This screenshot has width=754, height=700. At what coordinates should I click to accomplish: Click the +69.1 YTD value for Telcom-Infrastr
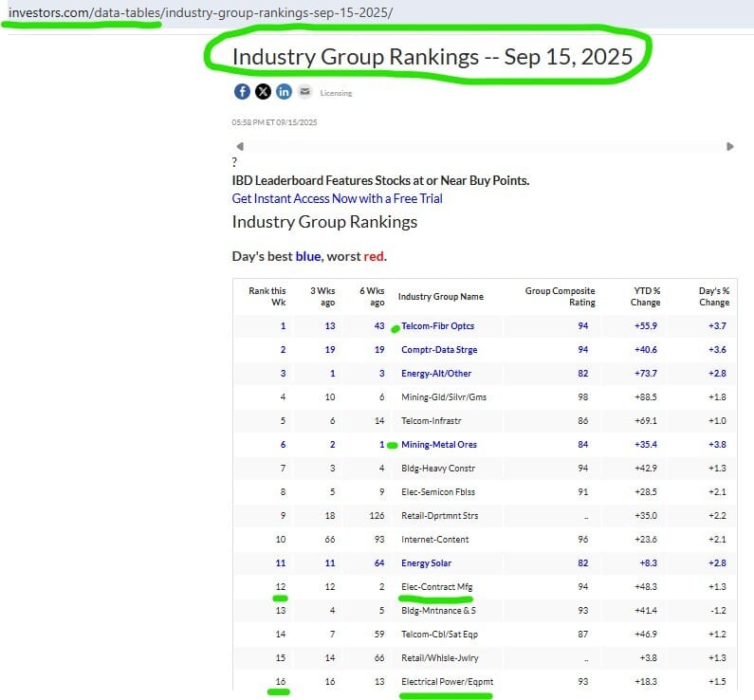coord(645,421)
